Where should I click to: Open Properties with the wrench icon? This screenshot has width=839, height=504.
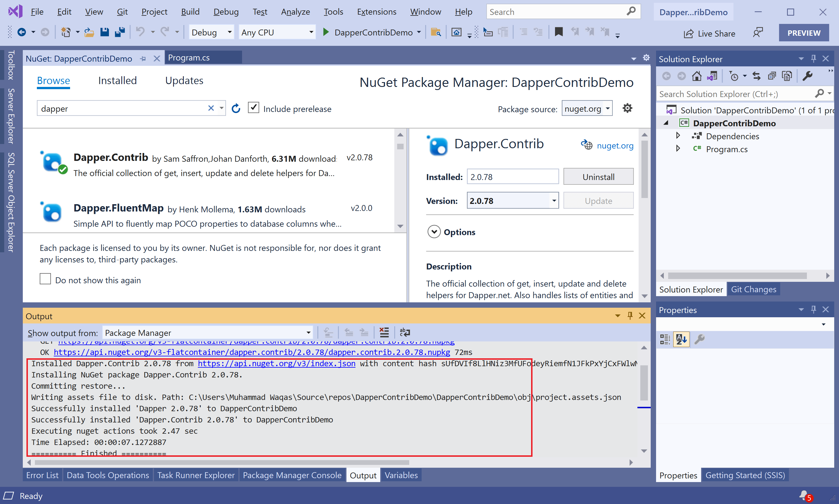(808, 76)
